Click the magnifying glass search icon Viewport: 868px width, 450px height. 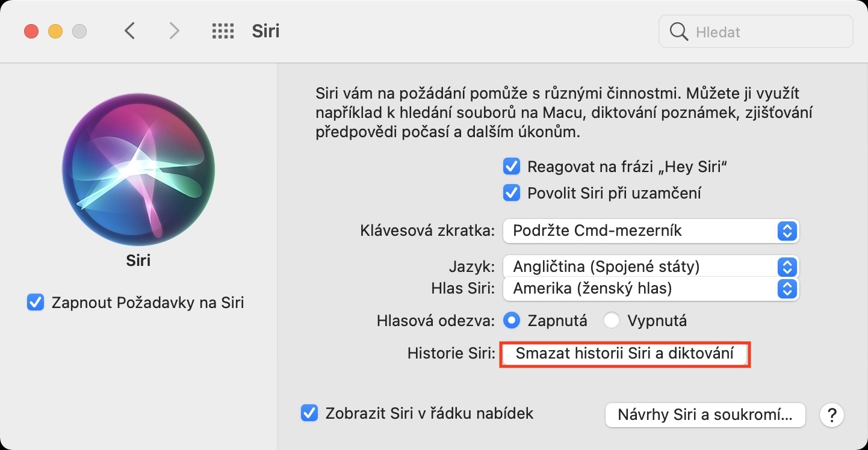point(679,31)
